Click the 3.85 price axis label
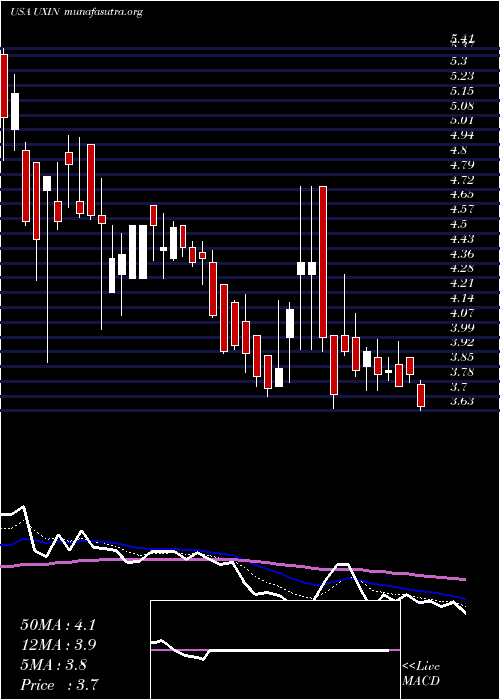Screen dimensions: 500x700 [462, 357]
